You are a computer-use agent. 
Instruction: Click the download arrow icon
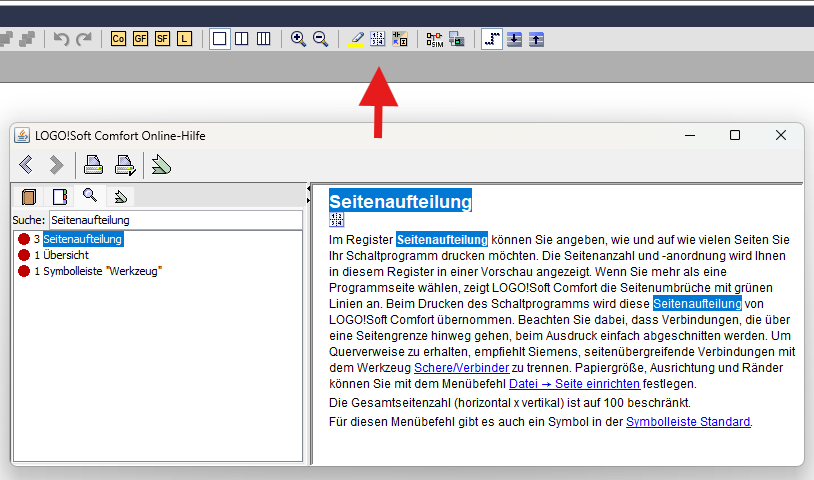[x=514, y=39]
